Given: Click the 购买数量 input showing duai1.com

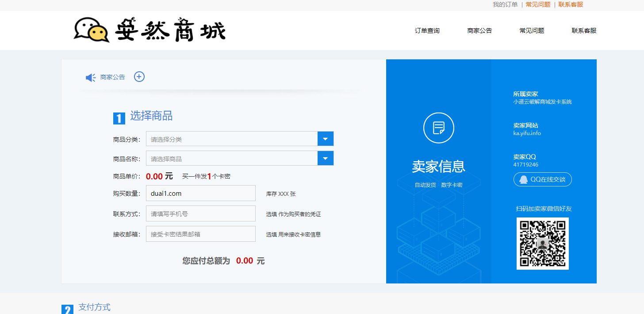Looking at the screenshot, I should click(200, 193).
